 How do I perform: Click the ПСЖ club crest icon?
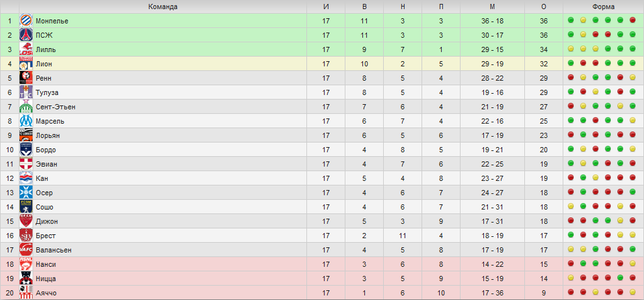pos(26,35)
